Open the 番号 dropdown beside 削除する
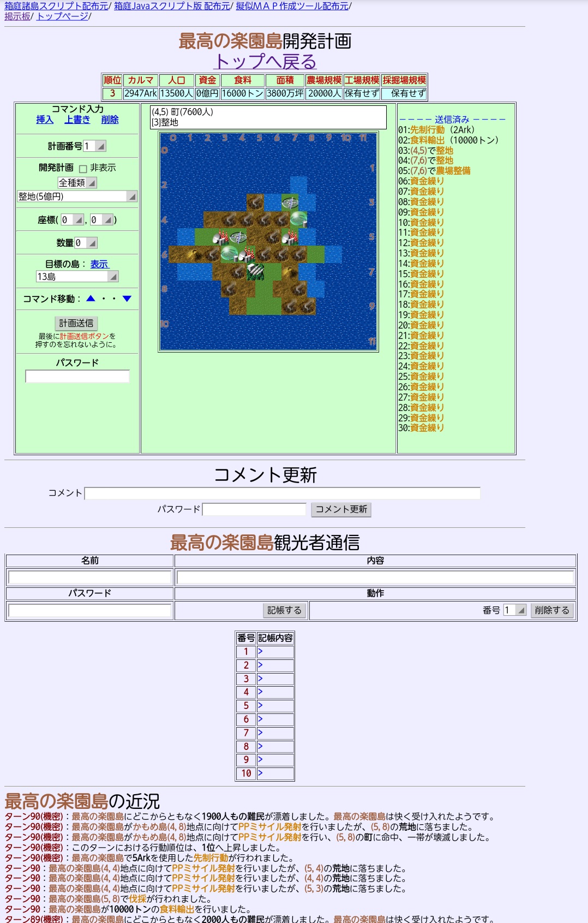 [x=515, y=610]
